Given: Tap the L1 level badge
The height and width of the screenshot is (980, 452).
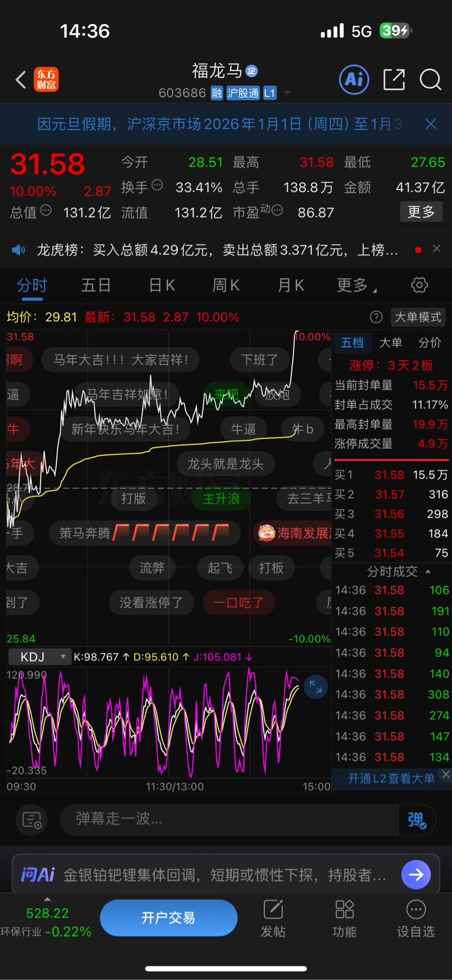Looking at the screenshot, I should (270, 93).
